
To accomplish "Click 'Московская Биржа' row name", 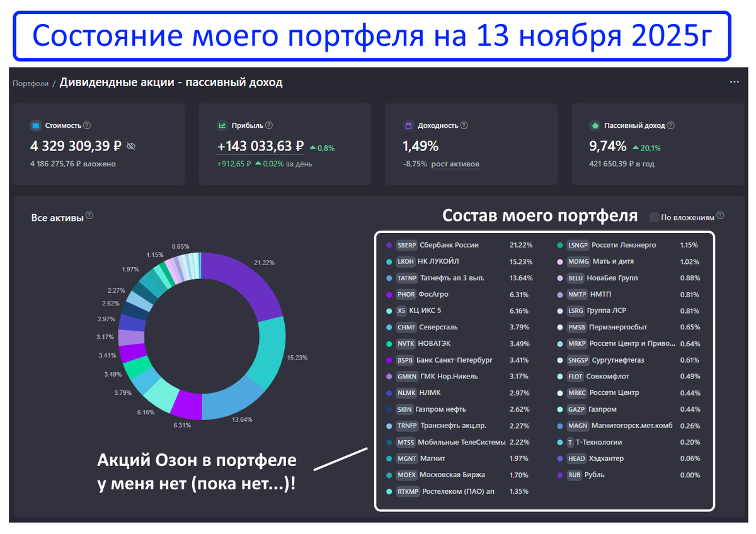I will (x=452, y=474).
